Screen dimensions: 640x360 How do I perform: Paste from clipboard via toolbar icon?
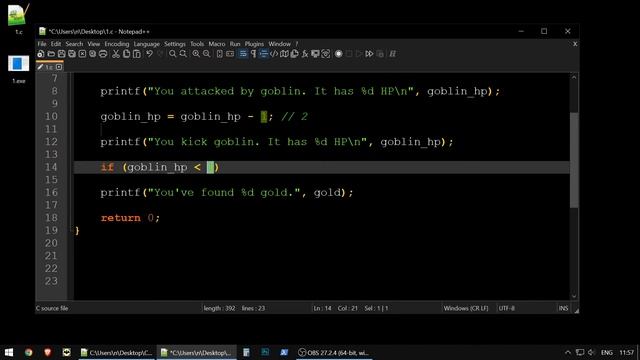click(137, 54)
